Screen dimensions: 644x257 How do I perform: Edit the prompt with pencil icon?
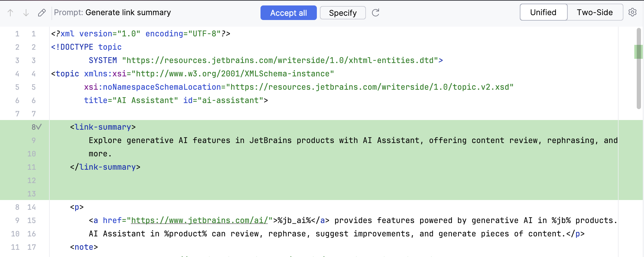[42, 13]
